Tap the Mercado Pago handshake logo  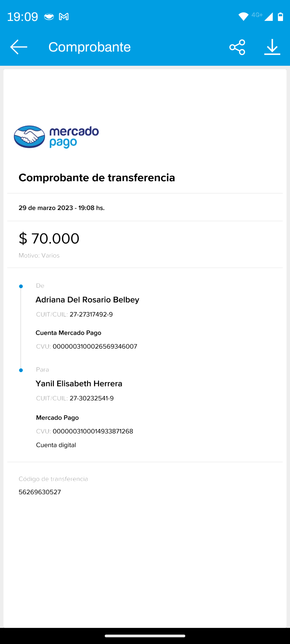point(30,137)
